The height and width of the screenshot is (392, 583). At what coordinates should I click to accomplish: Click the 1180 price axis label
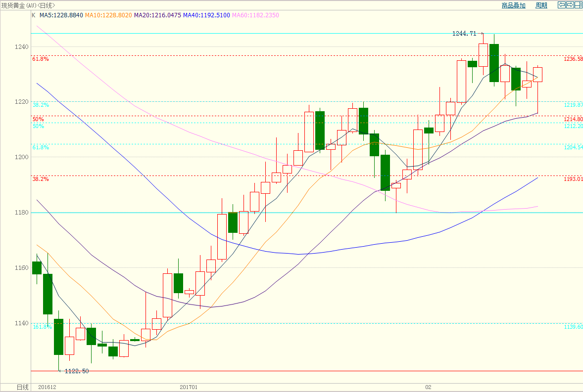pos(22,213)
